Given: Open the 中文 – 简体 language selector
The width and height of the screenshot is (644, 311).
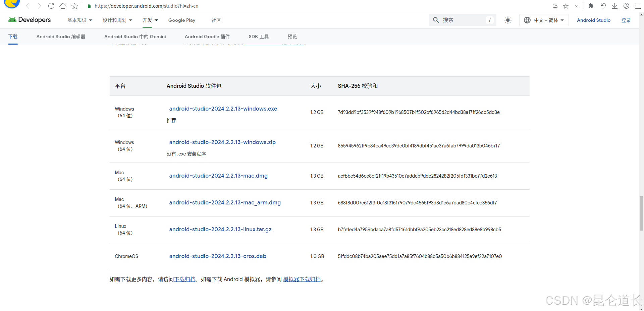Looking at the screenshot, I should (544, 20).
